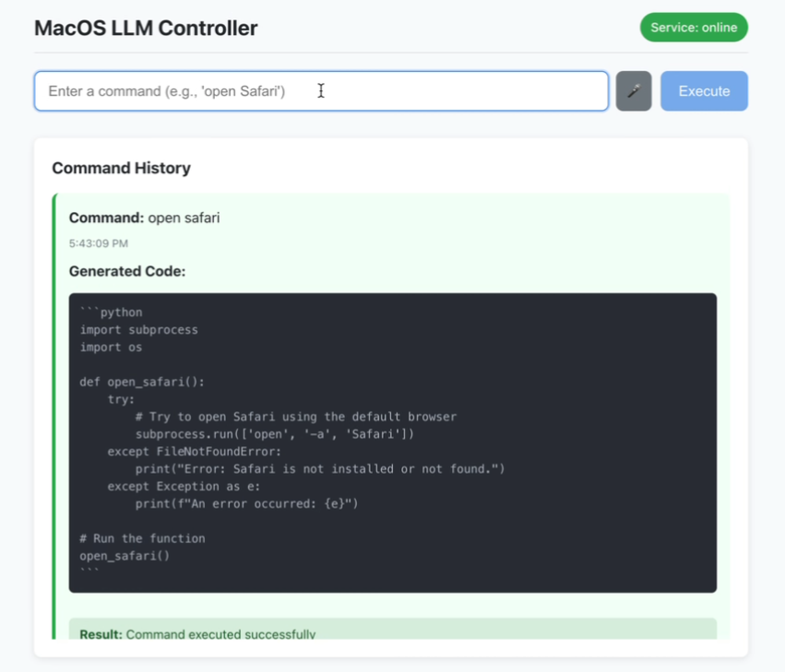Focus the command entry text field
785x672 pixels.
point(321,91)
